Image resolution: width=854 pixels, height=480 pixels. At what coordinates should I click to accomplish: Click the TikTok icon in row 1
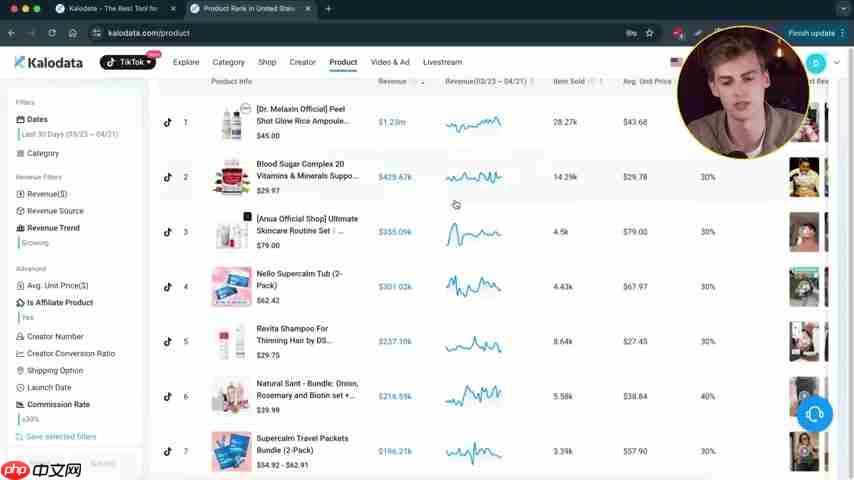[168, 123]
